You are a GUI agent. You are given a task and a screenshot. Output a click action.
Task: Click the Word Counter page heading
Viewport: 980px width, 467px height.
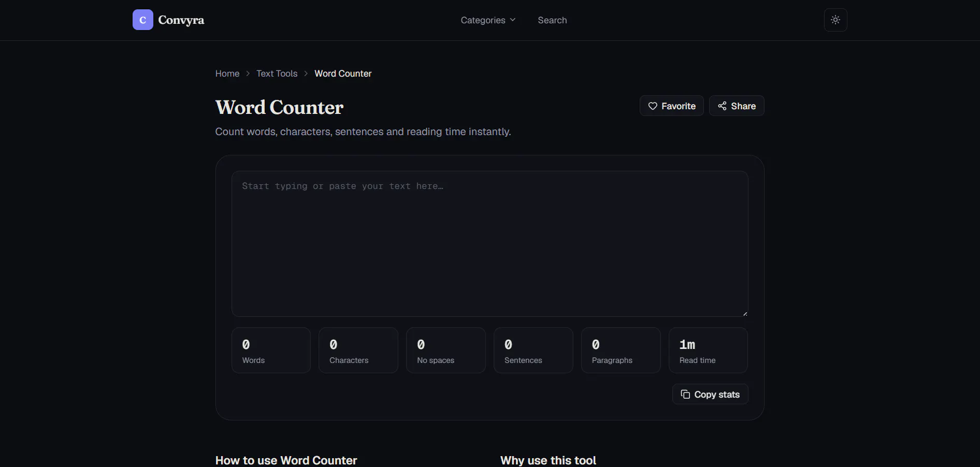coord(279,107)
